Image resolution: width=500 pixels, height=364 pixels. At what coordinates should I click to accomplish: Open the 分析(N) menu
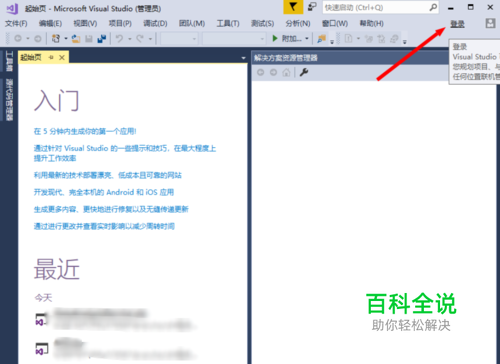click(298, 23)
